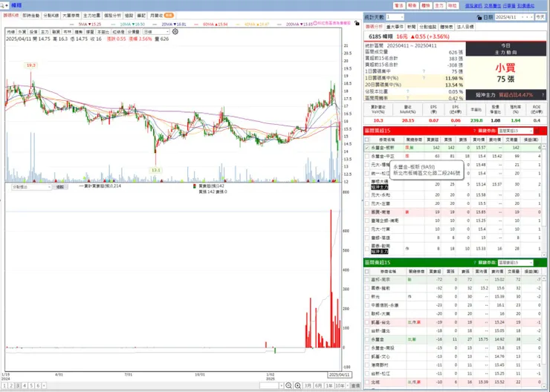550x392 pixels.
Task: Click the 60MA legend color line
Action: pos(198,24)
